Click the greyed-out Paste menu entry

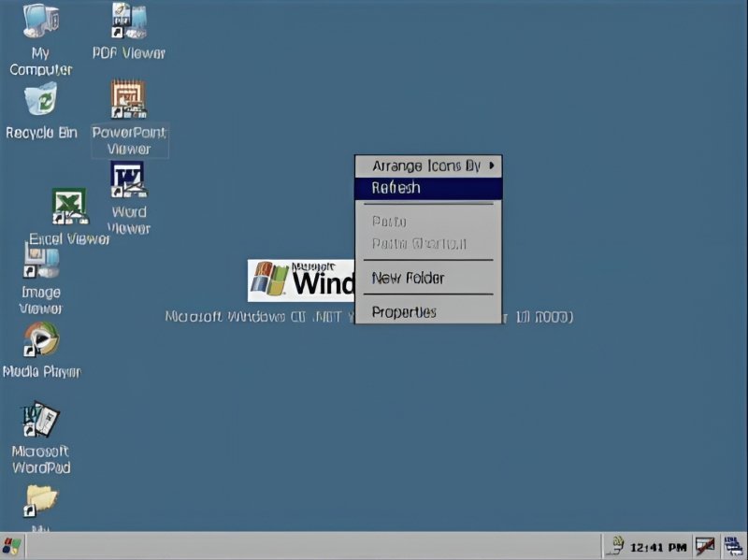428,222
